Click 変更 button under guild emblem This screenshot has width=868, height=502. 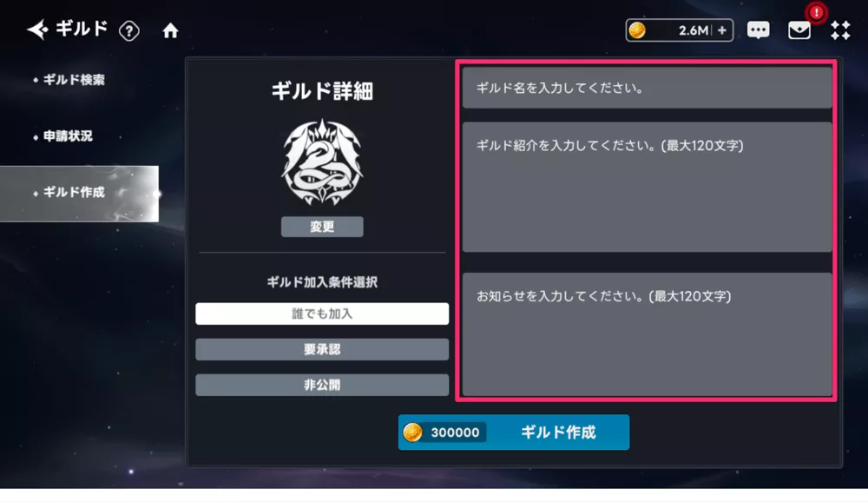322,227
